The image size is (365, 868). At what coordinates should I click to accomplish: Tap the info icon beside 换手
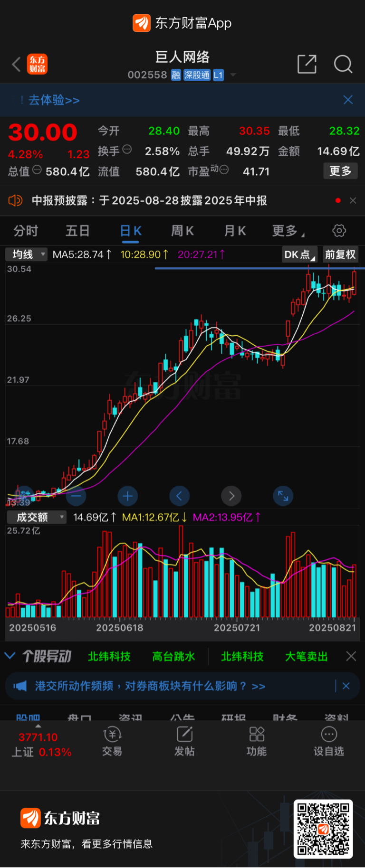point(127,150)
